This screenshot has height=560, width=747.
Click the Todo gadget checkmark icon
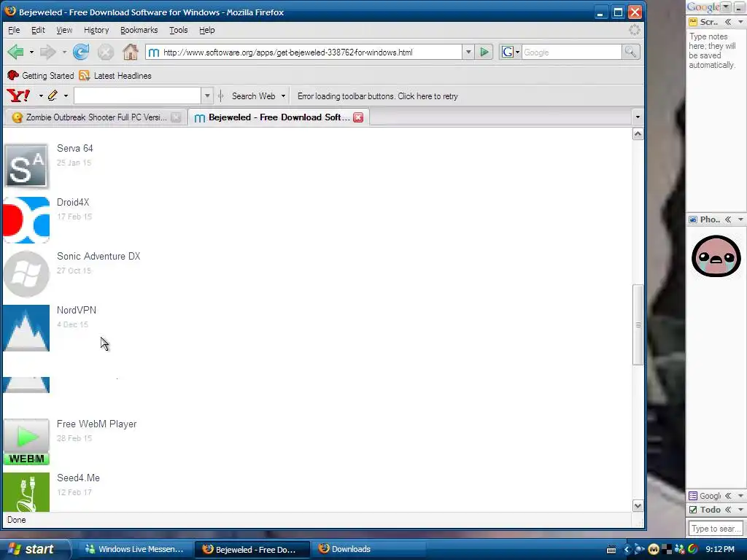point(693,510)
